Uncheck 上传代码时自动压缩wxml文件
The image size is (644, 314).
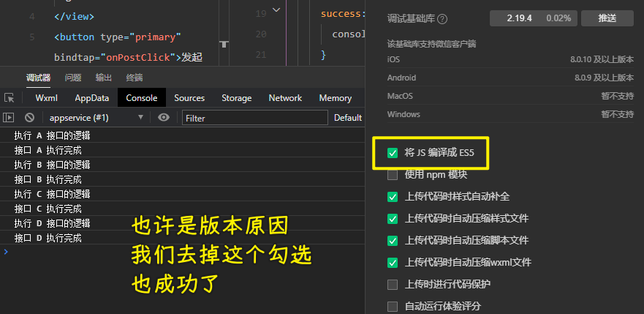pyautogui.click(x=393, y=262)
